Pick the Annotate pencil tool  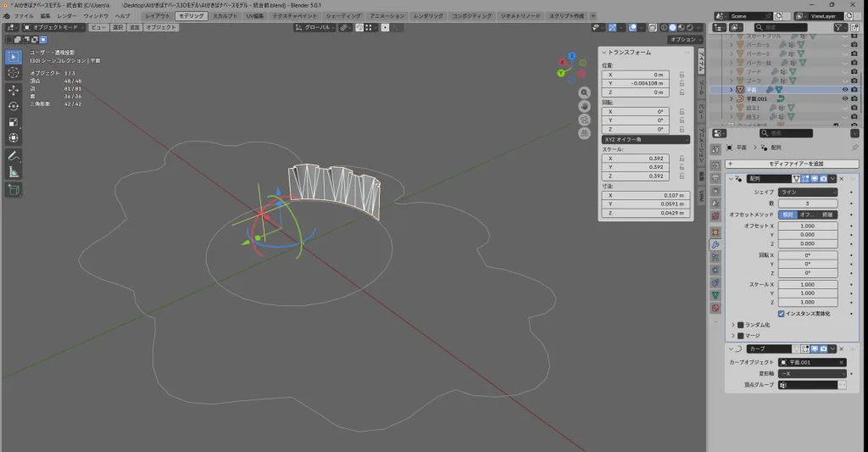click(x=14, y=156)
